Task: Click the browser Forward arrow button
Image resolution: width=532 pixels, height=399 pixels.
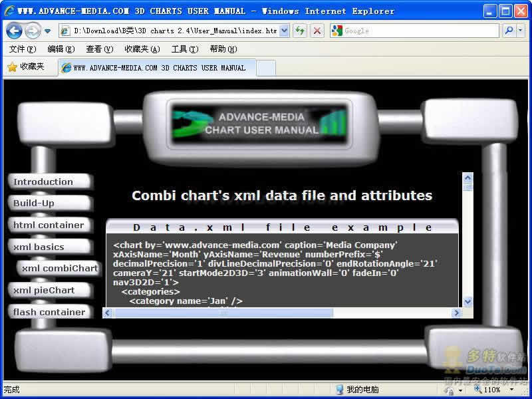Action: tap(33, 31)
